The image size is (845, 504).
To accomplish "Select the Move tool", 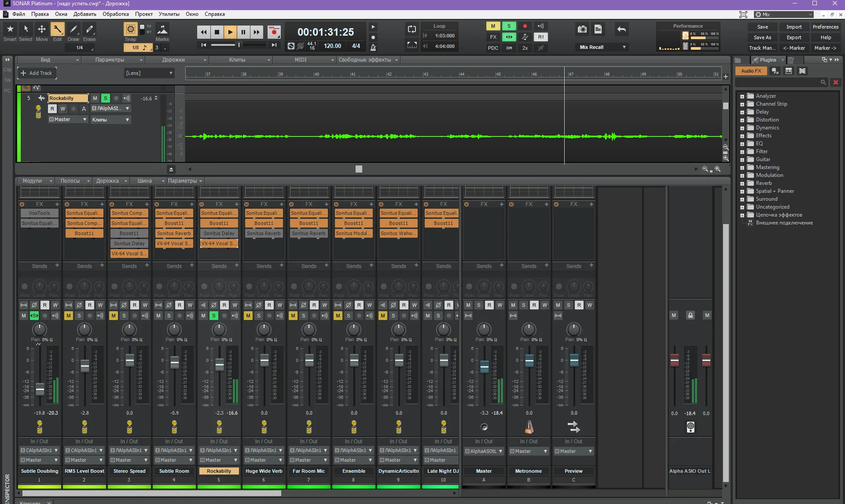I will click(x=42, y=29).
